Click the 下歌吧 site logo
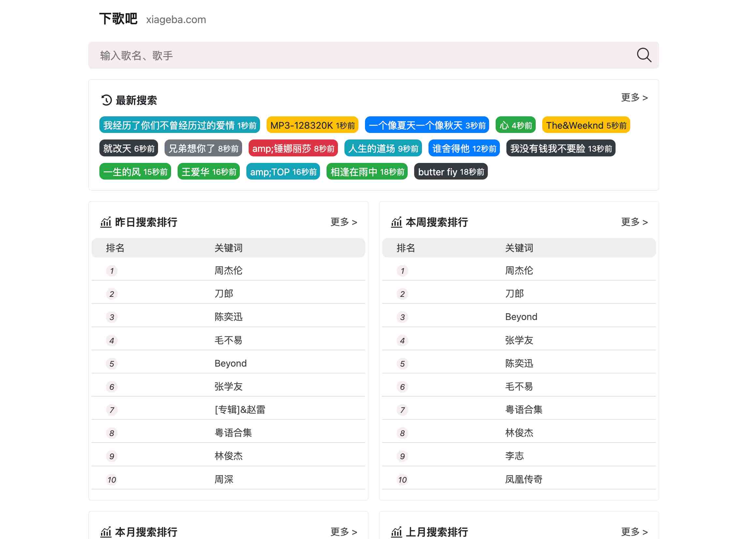 tap(118, 19)
